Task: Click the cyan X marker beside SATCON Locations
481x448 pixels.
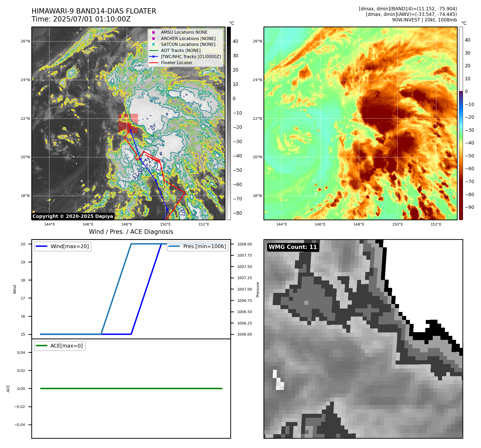Action: pyautogui.click(x=153, y=44)
